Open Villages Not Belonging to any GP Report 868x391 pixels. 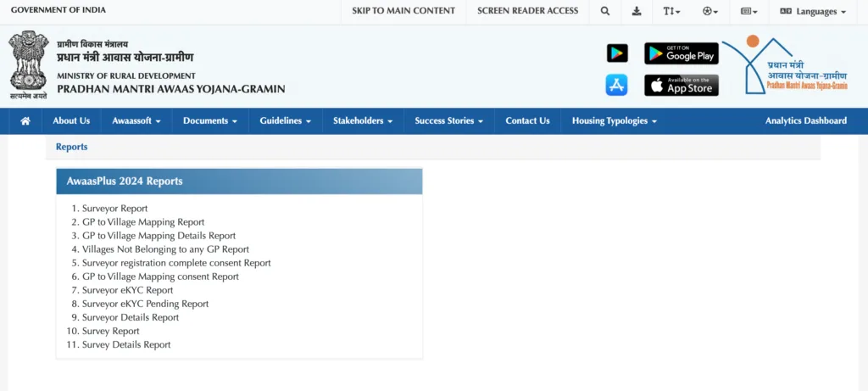click(x=165, y=249)
